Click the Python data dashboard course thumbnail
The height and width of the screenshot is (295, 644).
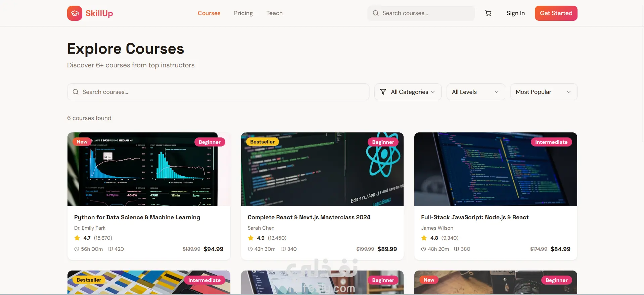[149, 169]
